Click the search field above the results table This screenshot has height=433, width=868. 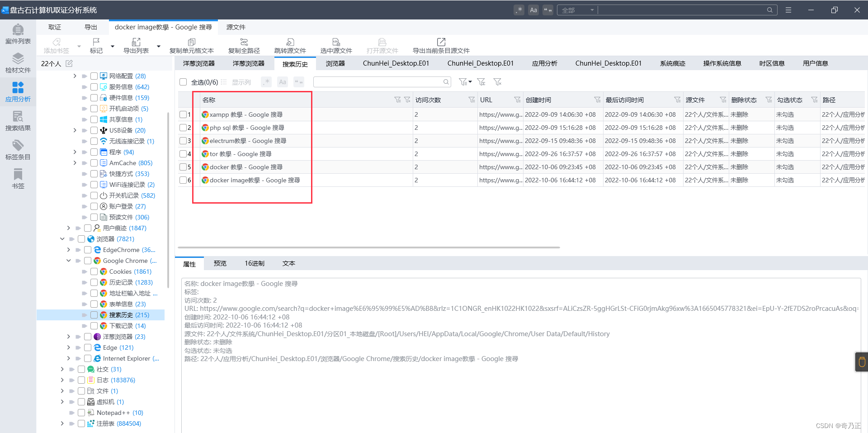[x=379, y=82]
